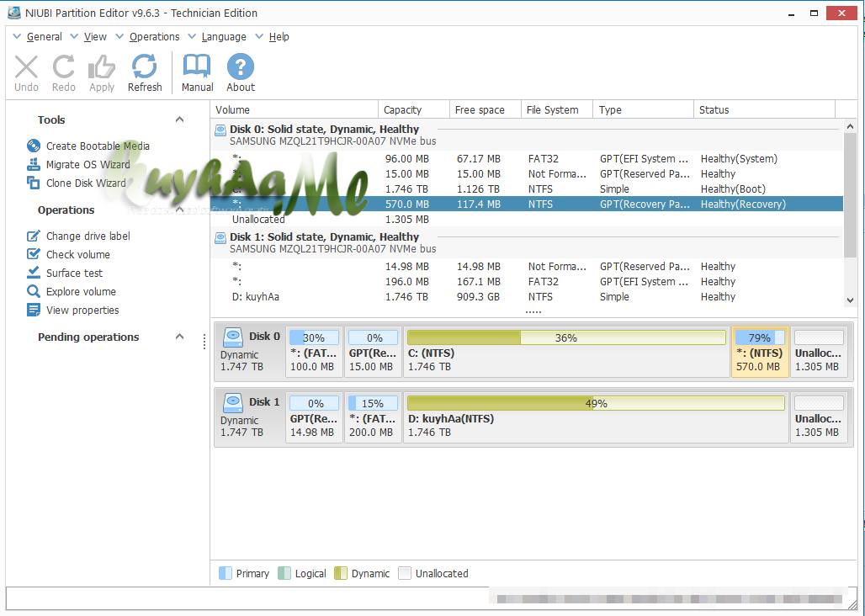Collapse the Pending operations section chevron
The height and width of the screenshot is (616, 865).
coord(179,337)
